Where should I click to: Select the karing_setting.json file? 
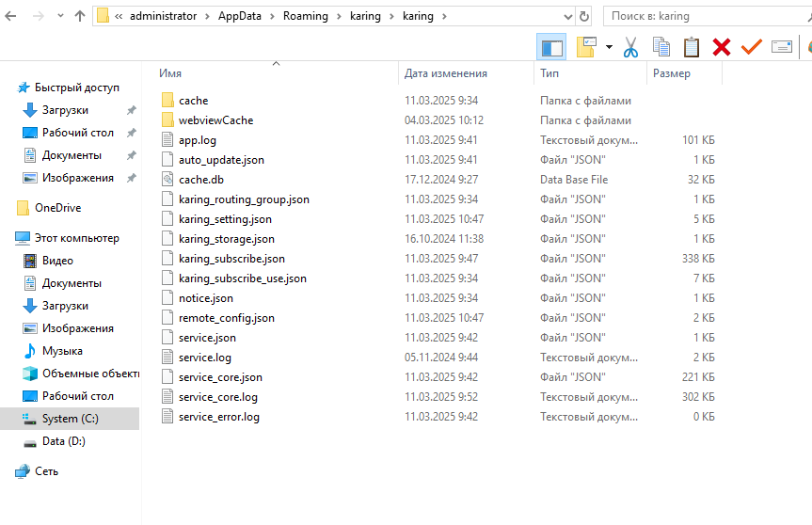click(x=225, y=219)
